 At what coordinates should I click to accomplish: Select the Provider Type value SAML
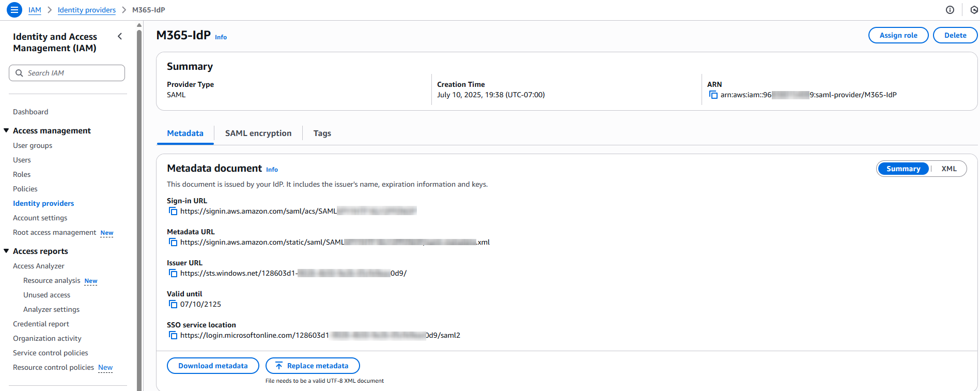[x=176, y=95]
